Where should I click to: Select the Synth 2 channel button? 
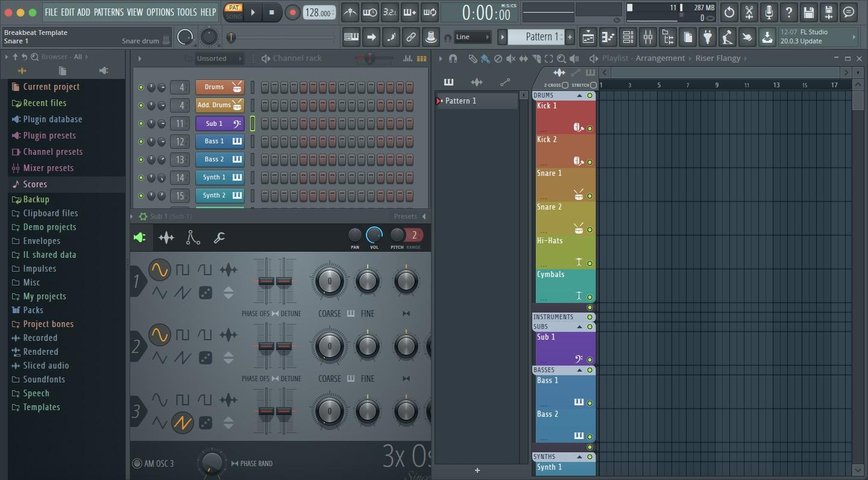(219, 196)
